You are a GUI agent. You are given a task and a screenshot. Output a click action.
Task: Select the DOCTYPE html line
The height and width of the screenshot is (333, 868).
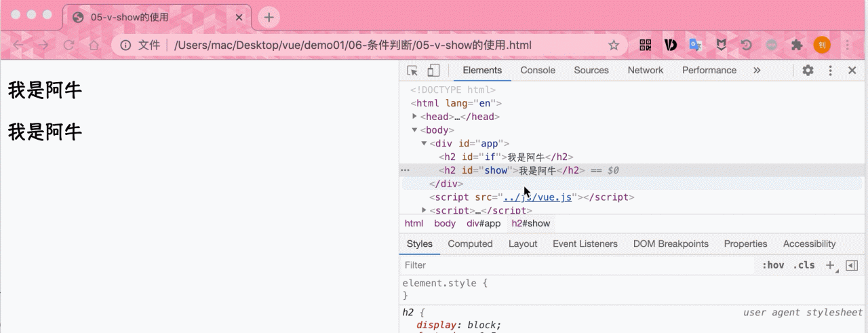click(x=453, y=90)
